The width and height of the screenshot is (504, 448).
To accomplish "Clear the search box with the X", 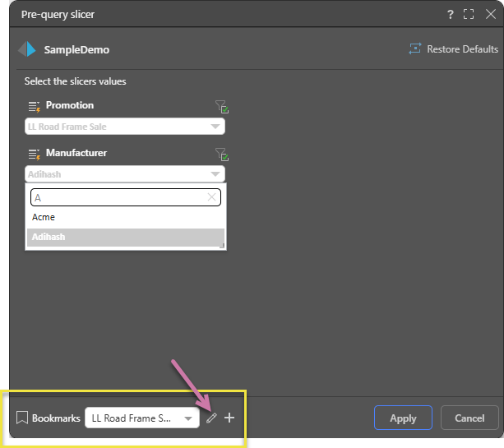I will 211,197.
